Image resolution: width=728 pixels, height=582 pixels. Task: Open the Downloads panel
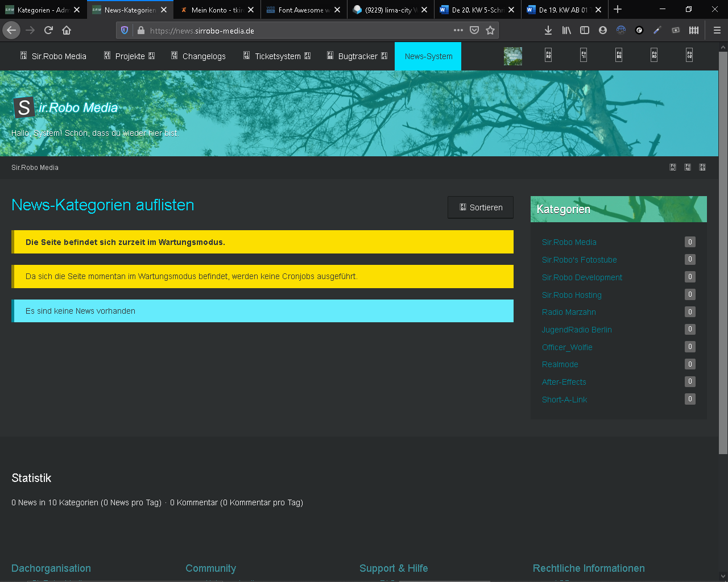point(548,30)
